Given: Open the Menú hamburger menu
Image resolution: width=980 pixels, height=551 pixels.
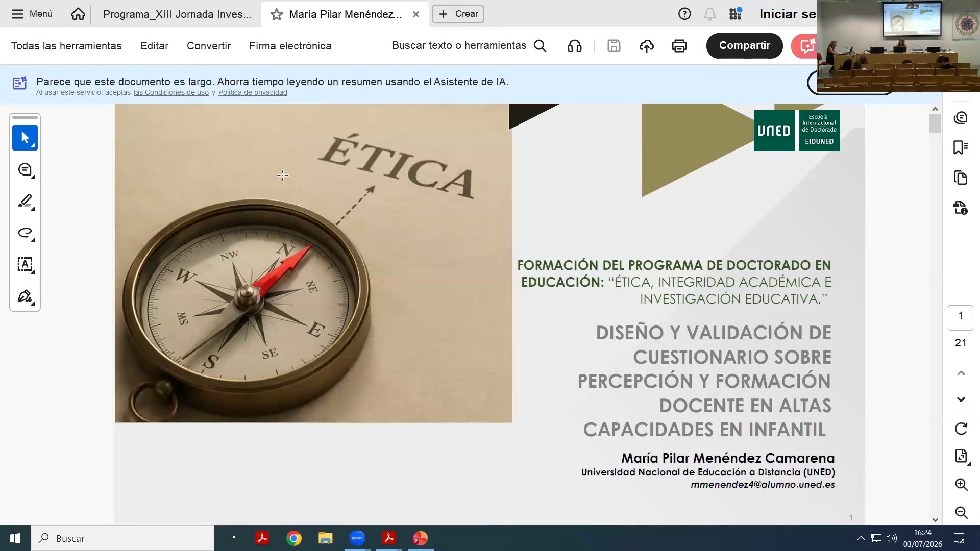Looking at the screenshot, I should (32, 14).
